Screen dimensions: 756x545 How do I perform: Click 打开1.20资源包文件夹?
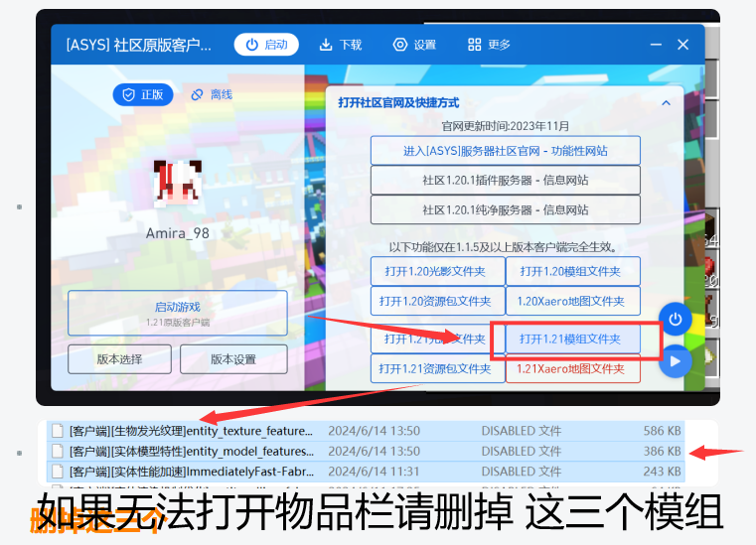tap(437, 301)
